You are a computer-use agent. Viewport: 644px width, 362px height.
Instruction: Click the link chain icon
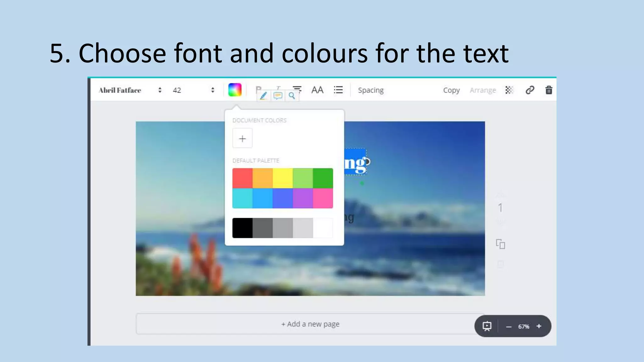pyautogui.click(x=530, y=90)
